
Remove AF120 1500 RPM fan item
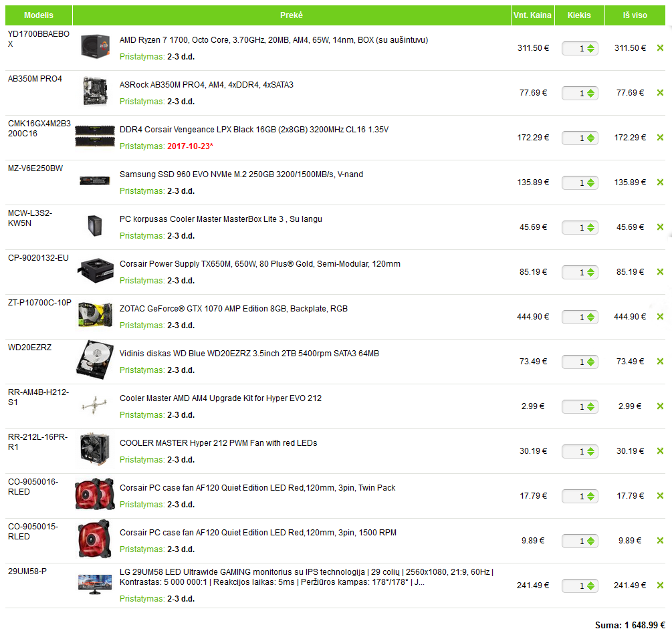click(660, 540)
